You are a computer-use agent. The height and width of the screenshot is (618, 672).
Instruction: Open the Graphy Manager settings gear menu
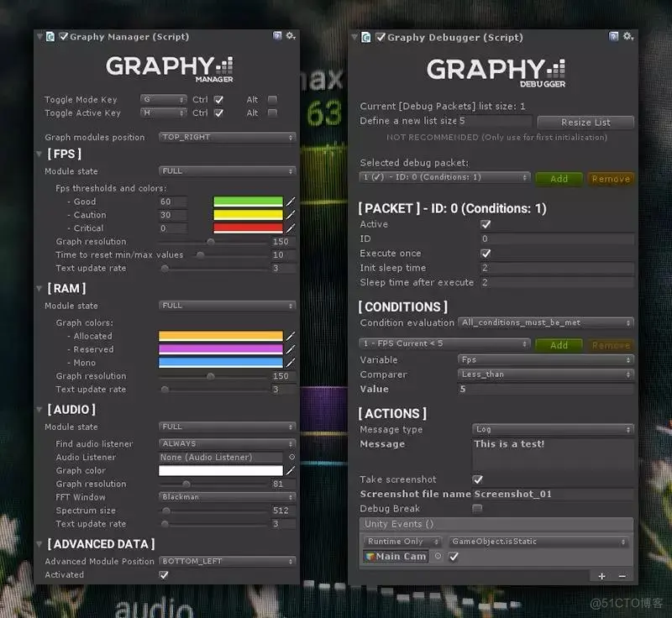click(x=291, y=36)
